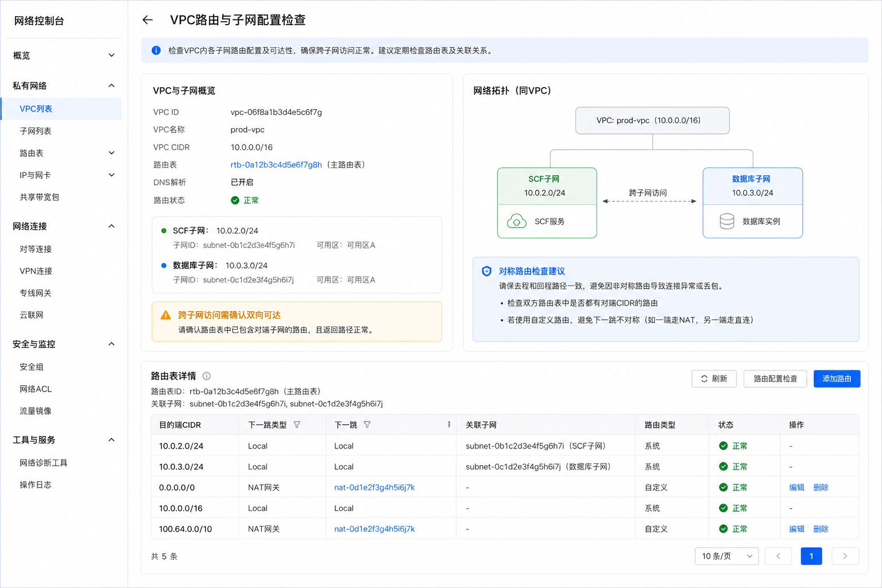Open the filter on the 下一跳 column

(x=367, y=425)
